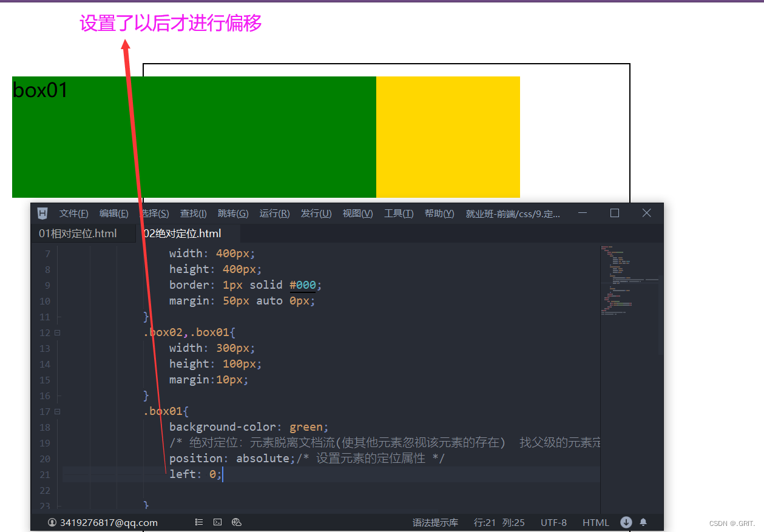Open the 编辑(E) menu

point(114,214)
